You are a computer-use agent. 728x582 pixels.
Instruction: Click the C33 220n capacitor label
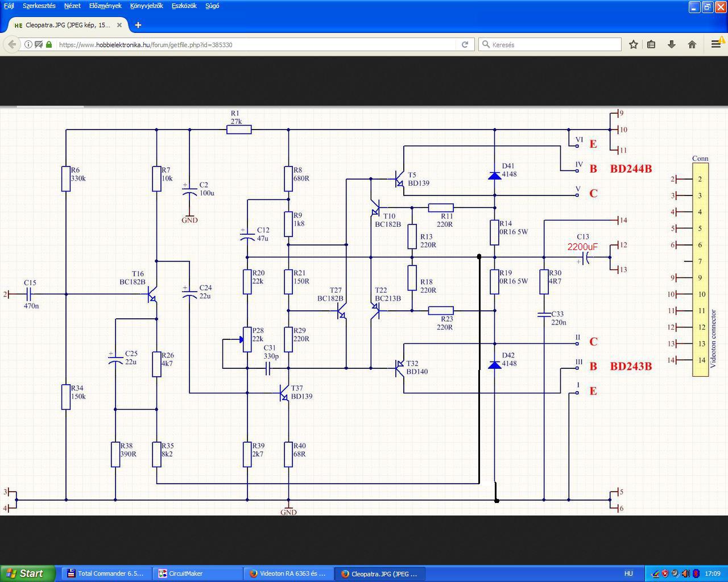coord(559,318)
